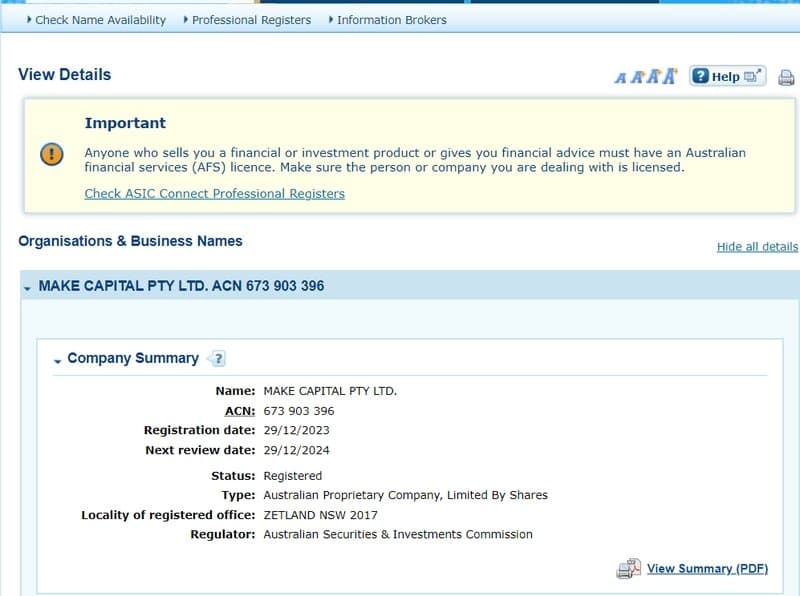Open the Information Brokers menu

point(390,20)
